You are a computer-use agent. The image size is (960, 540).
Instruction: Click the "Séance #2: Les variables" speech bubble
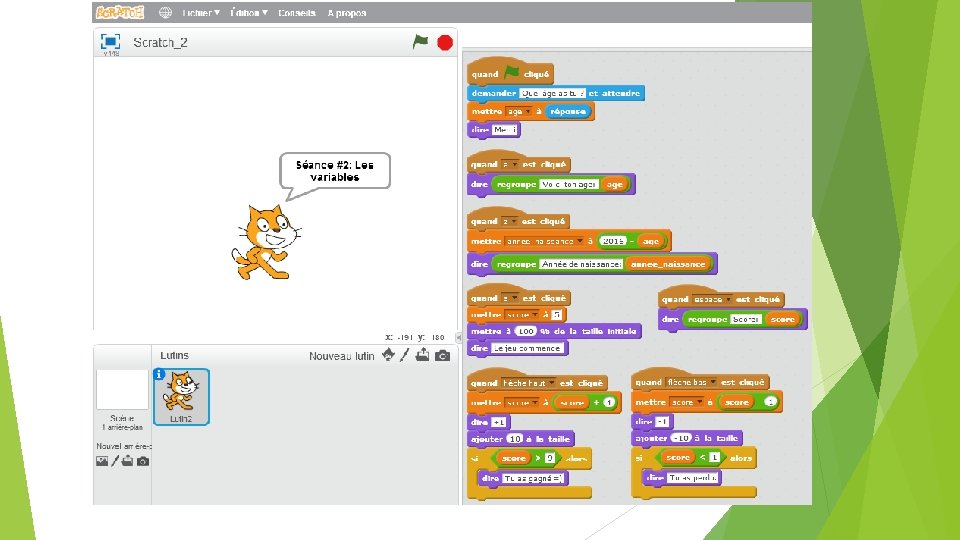pyautogui.click(x=334, y=171)
